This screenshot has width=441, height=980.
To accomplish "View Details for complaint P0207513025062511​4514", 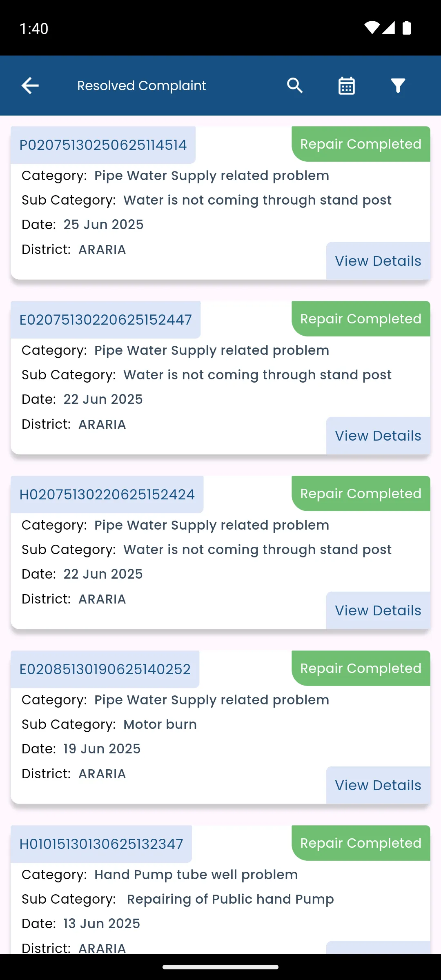I will pos(378,261).
